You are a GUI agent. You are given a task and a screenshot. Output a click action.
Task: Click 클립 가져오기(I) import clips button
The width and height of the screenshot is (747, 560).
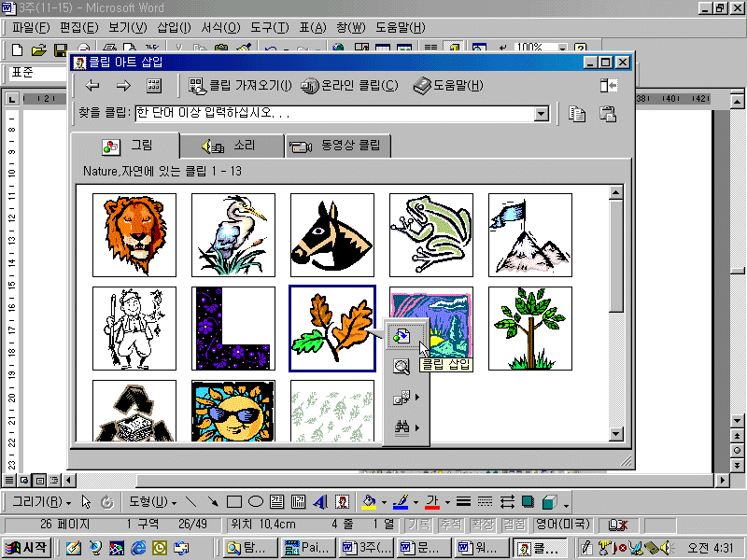tap(240, 86)
